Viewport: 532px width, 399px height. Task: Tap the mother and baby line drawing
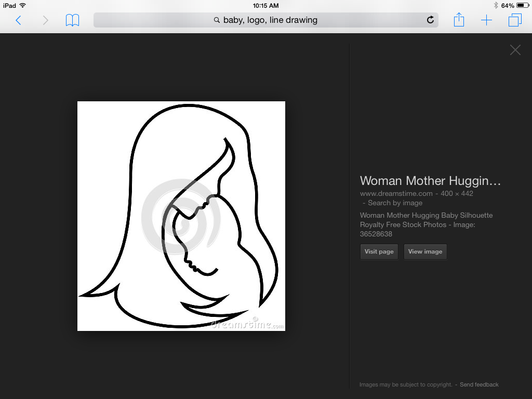coord(181,216)
